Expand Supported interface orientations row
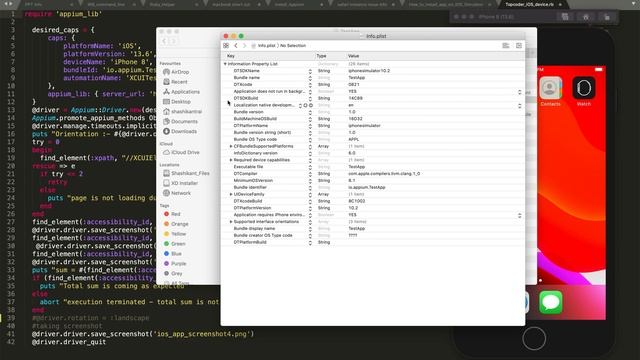This screenshot has width=640, height=360. (231, 222)
